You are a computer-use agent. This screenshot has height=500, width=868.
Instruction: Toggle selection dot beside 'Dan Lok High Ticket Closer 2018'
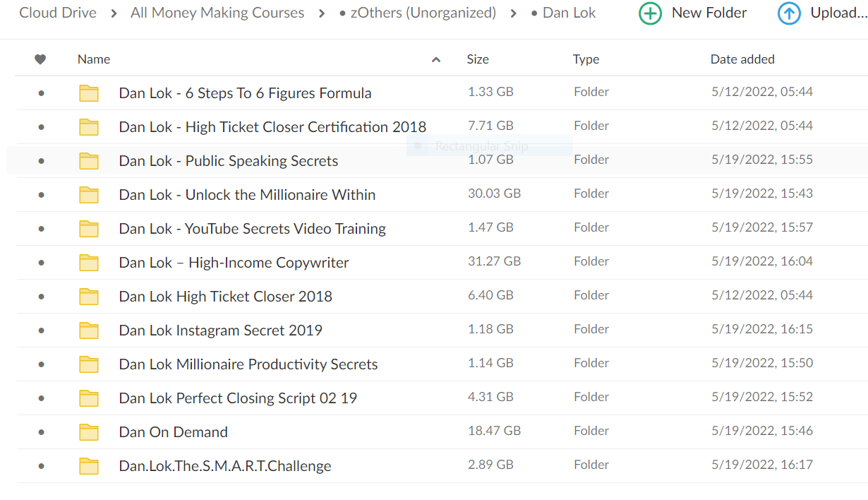point(40,295)
